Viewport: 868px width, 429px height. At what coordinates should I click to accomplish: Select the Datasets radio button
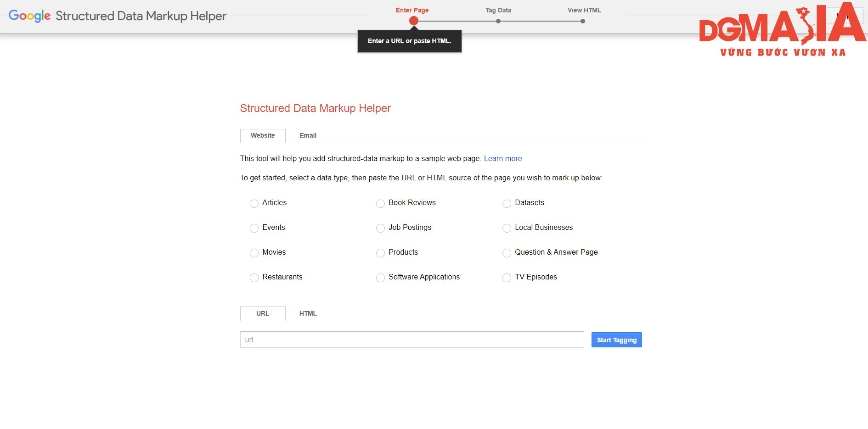[x=507, y=203]
